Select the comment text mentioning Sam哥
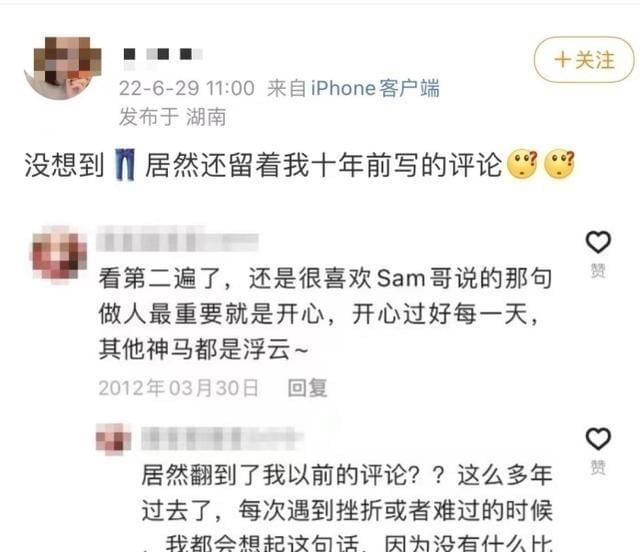This screenshot has height=552, width=640. (325, 314)
